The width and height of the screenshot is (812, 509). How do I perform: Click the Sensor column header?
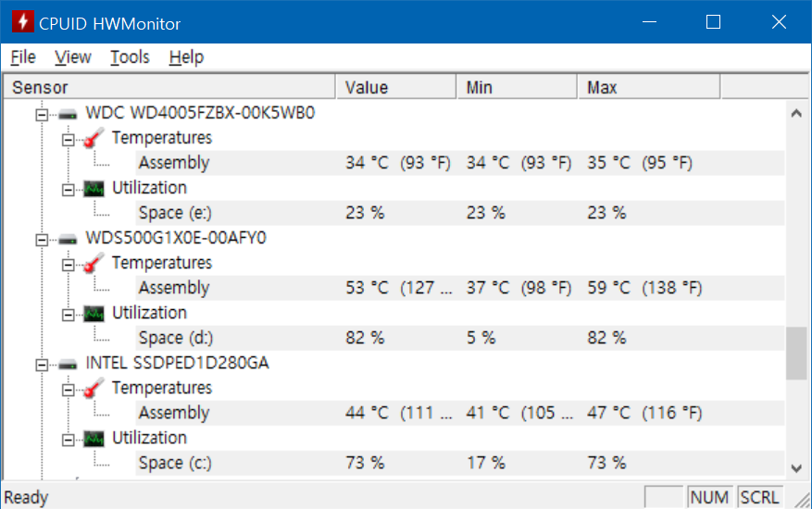tap(169, 87)
